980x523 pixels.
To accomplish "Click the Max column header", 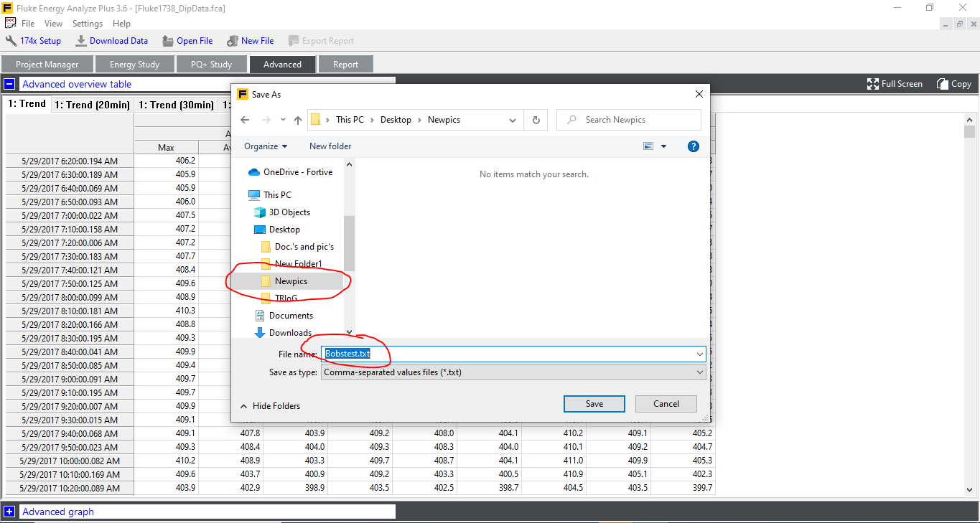I will (x=166, y=148).
